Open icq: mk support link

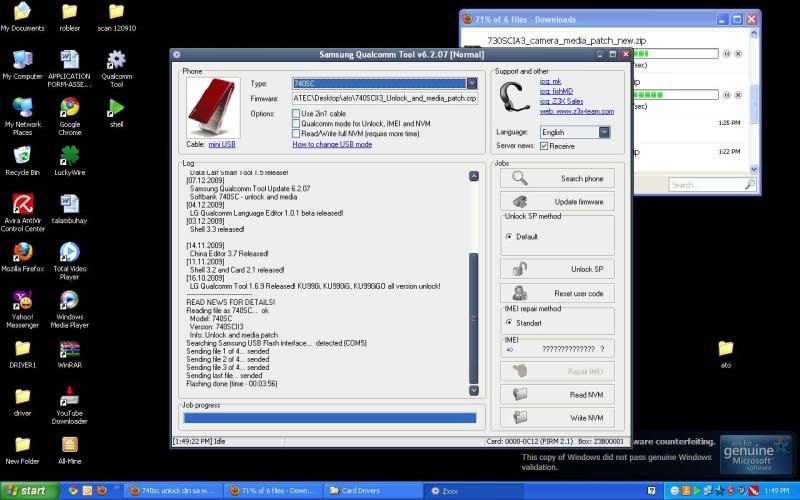(x=551, y=81)
